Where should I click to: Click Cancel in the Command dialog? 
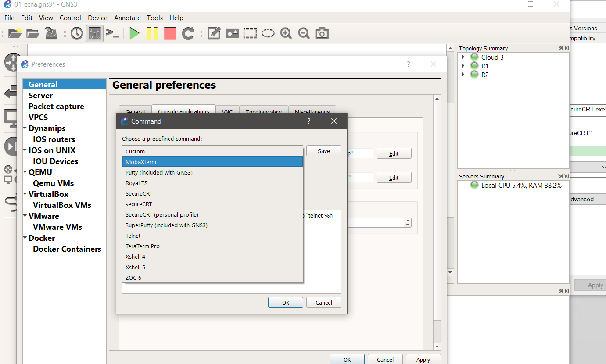pos(324,303)
